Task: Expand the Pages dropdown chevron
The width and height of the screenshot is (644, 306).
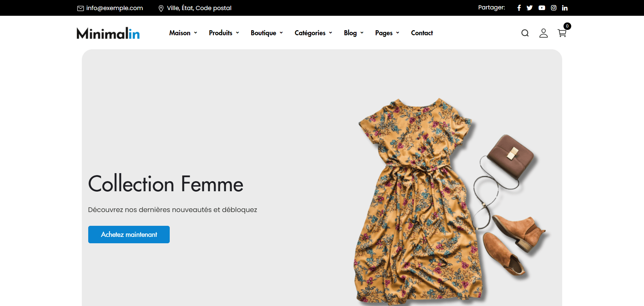Action: pos(398,33)
